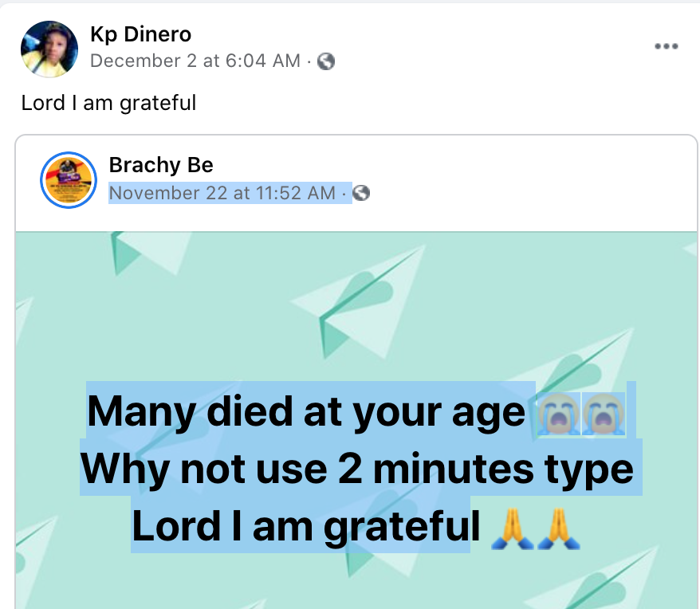Open the Kp Dinero profile name link

point(140,35)
